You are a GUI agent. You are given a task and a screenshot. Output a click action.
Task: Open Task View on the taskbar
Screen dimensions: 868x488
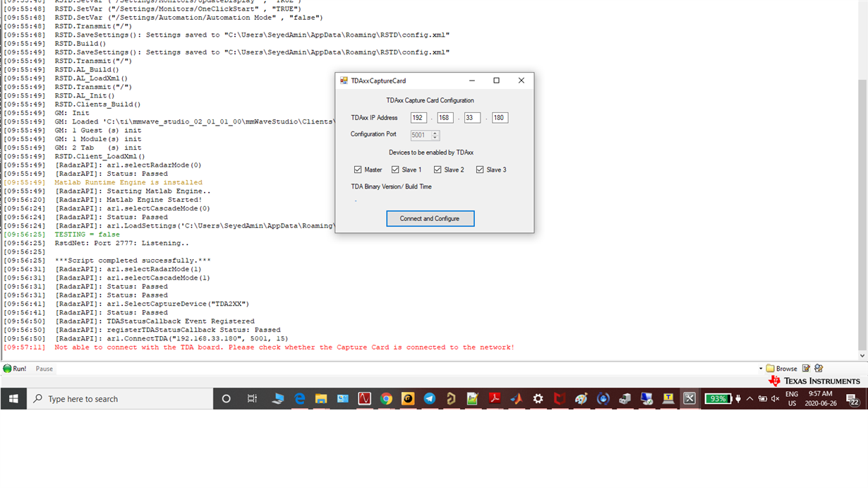tap(252, 398)
